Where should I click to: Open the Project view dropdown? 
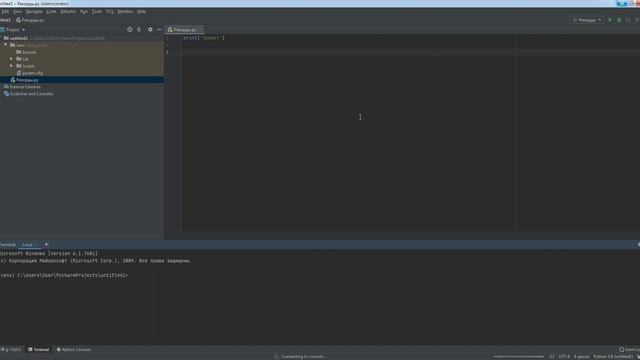click(x=15, y=30)
